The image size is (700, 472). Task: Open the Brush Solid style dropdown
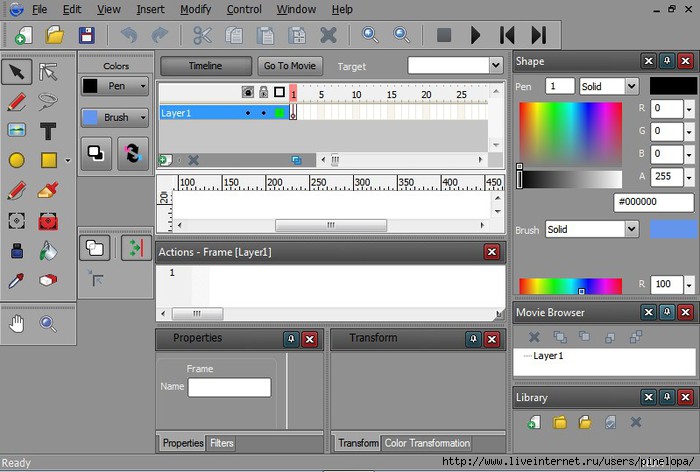click(631, 229)
